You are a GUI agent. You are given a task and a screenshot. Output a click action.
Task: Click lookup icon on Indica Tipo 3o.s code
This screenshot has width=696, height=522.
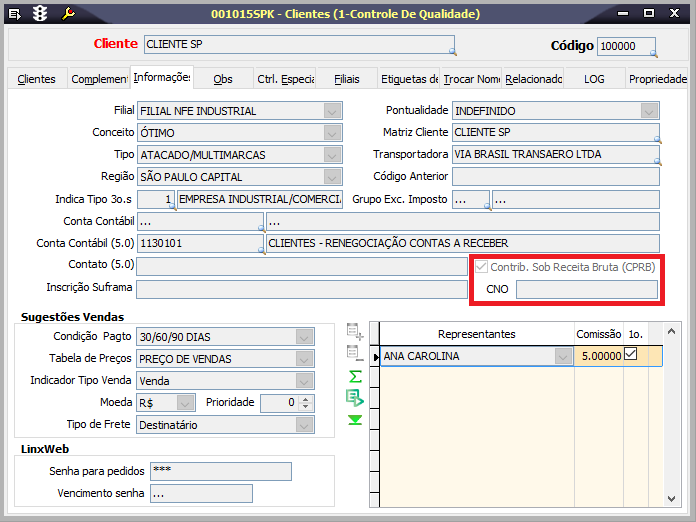[x=172, y=207]
